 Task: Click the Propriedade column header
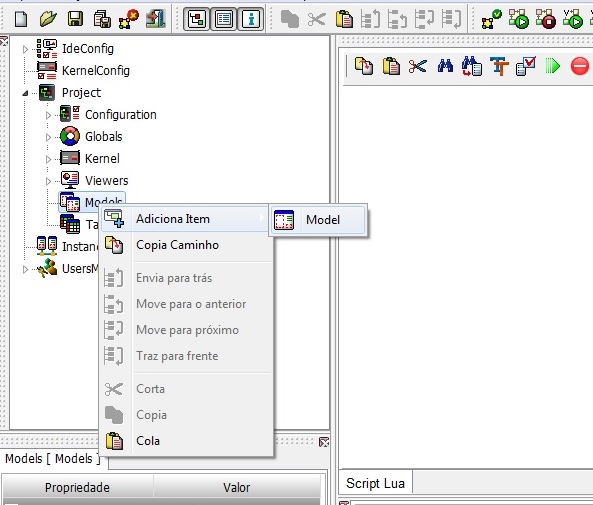(77, 488)
